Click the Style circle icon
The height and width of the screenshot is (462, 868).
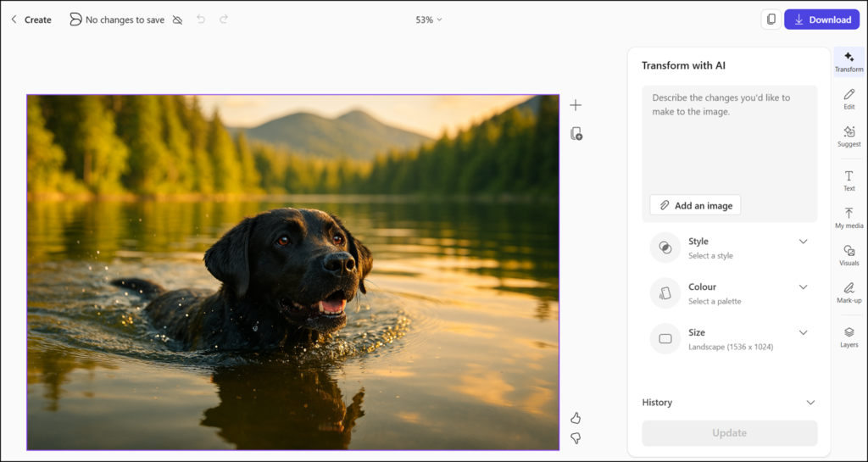pyautogui.click(x=665, y=248)
